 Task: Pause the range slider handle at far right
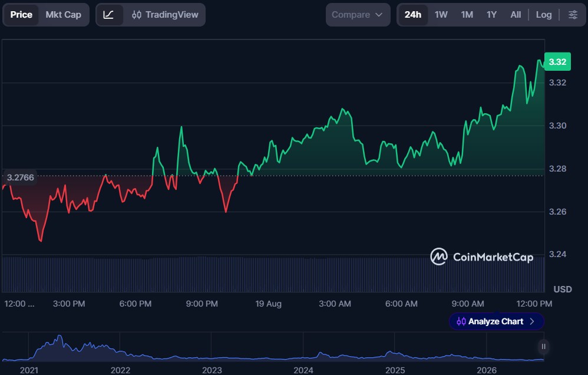pos(543,347)
